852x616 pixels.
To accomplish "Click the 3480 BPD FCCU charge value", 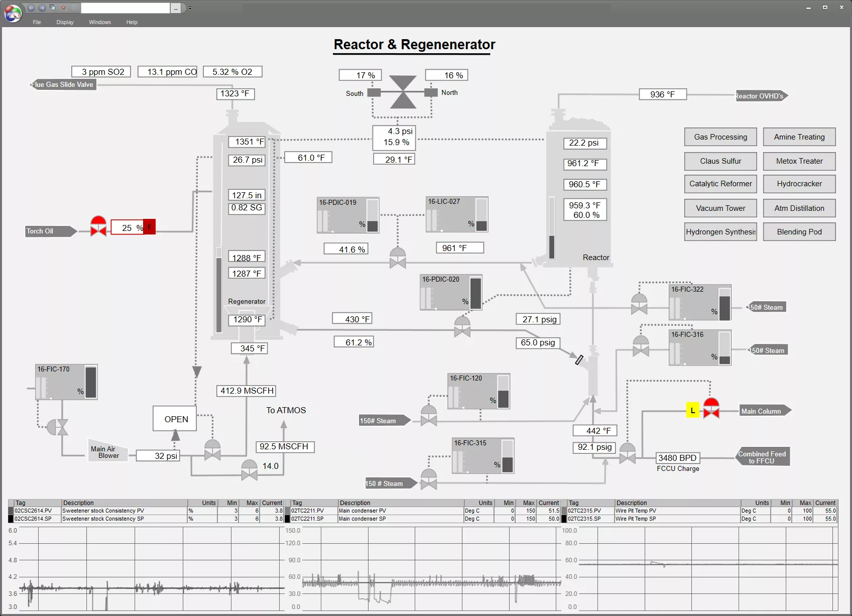I will tap(678, 458).
